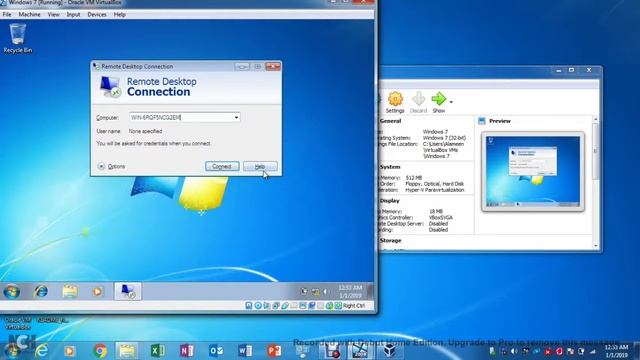Click the VBoxSVGA graphics controller value
640x360 pixels.
(x=440, y=218)
